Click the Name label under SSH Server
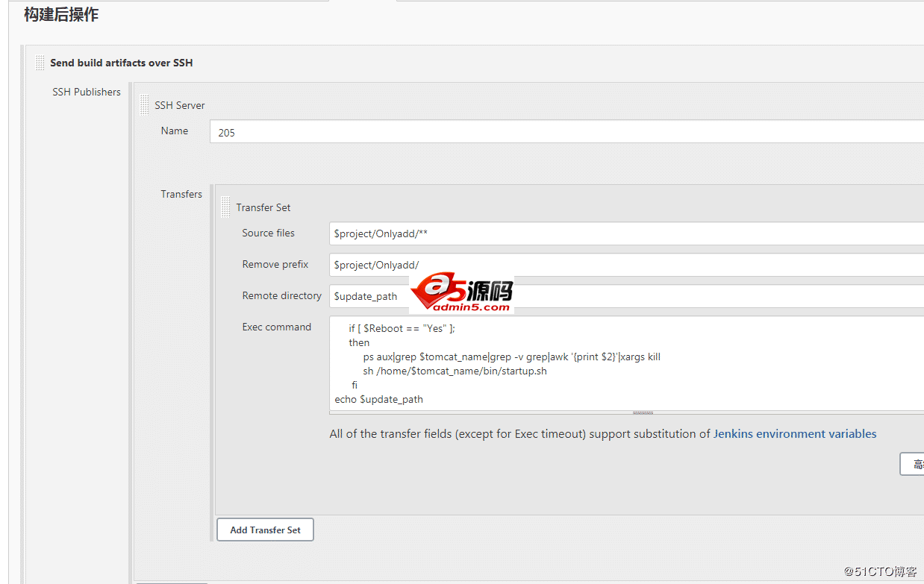Image resolution: width=924 pixels, height=584 pixels. [175, 131]
